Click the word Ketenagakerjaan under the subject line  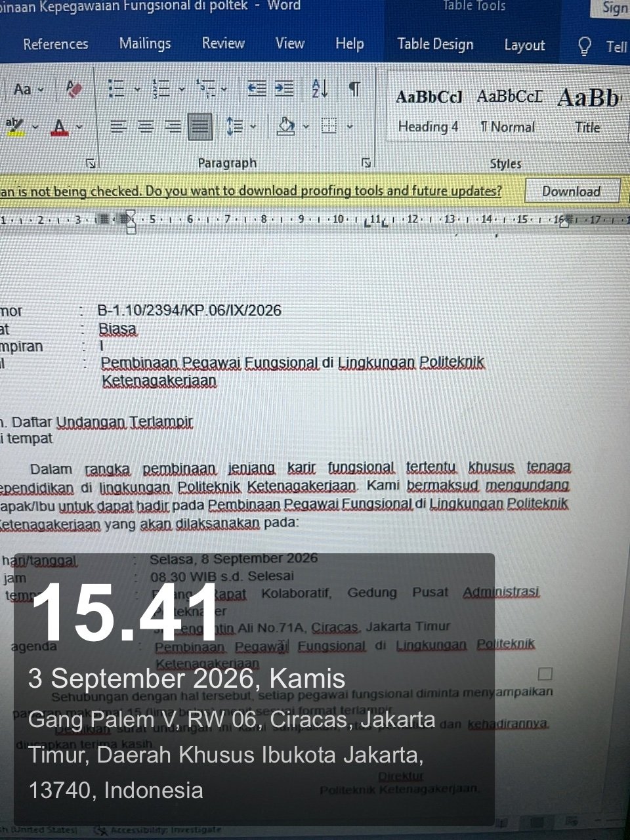(159, 381)
